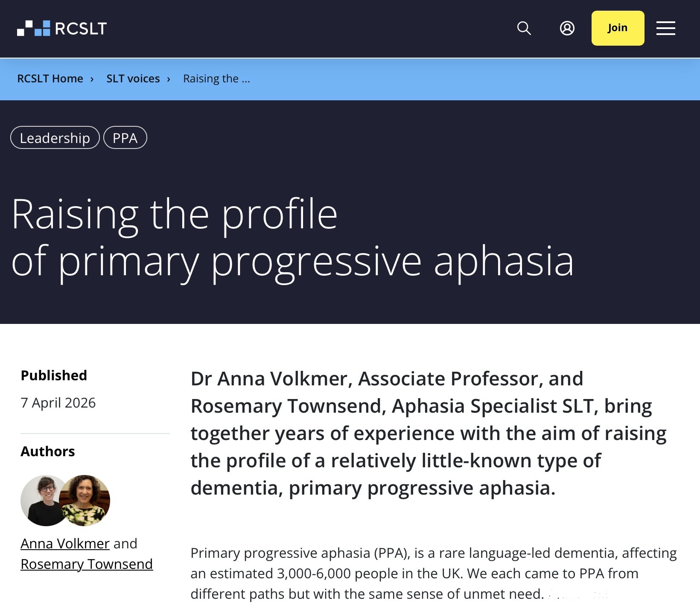Click the bold article intro paragraph
This screenshot has height=606, width=700.
pyautogui.click(x=428, y=433)
